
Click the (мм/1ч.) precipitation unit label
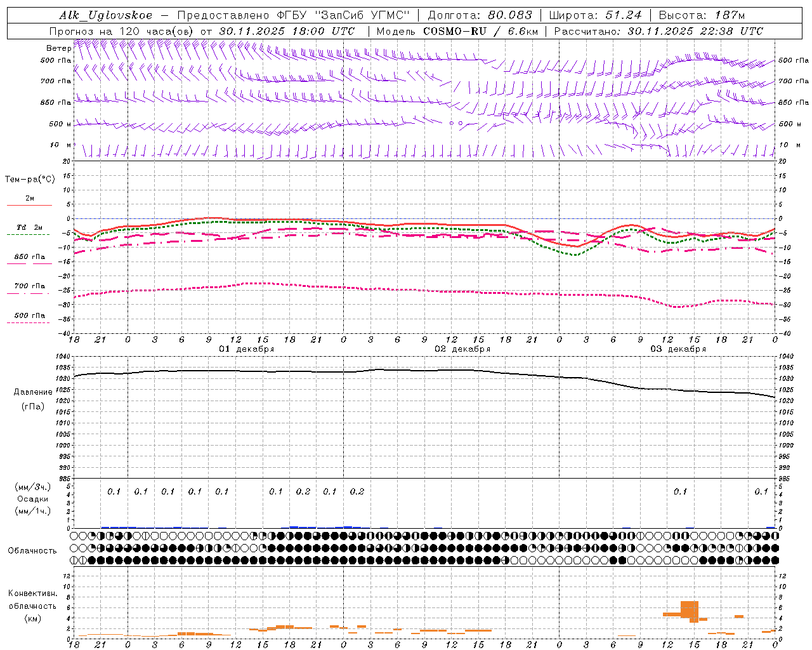point(33,511)
